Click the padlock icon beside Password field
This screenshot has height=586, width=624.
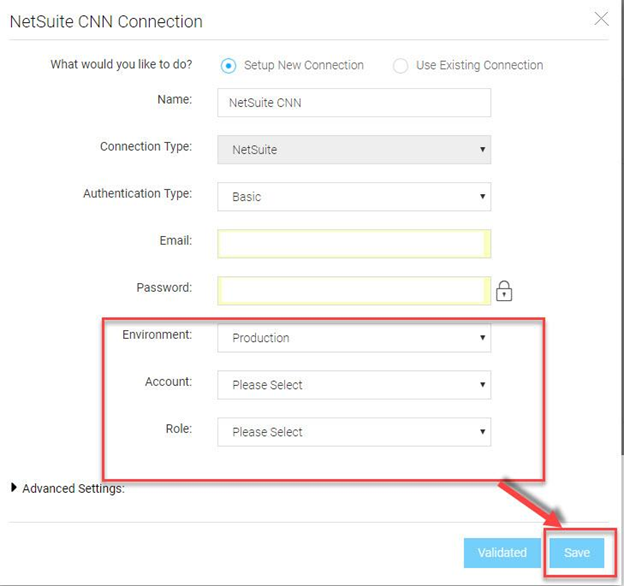504,291
